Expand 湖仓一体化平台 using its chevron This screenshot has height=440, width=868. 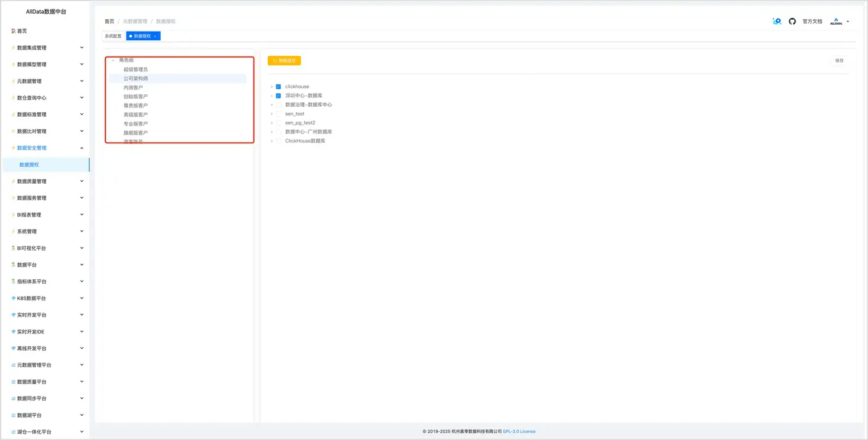click(x=82, y=432)
